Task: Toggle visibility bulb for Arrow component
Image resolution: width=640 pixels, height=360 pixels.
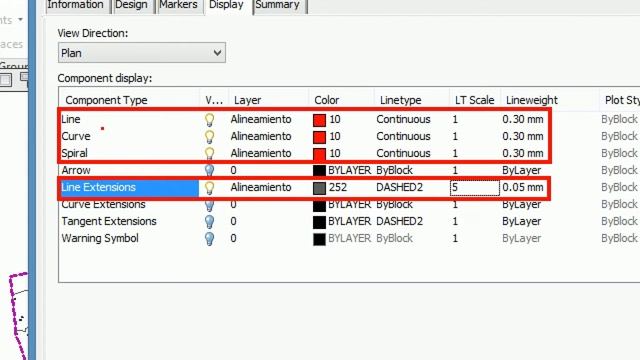Action: click(x=209, y=170)
